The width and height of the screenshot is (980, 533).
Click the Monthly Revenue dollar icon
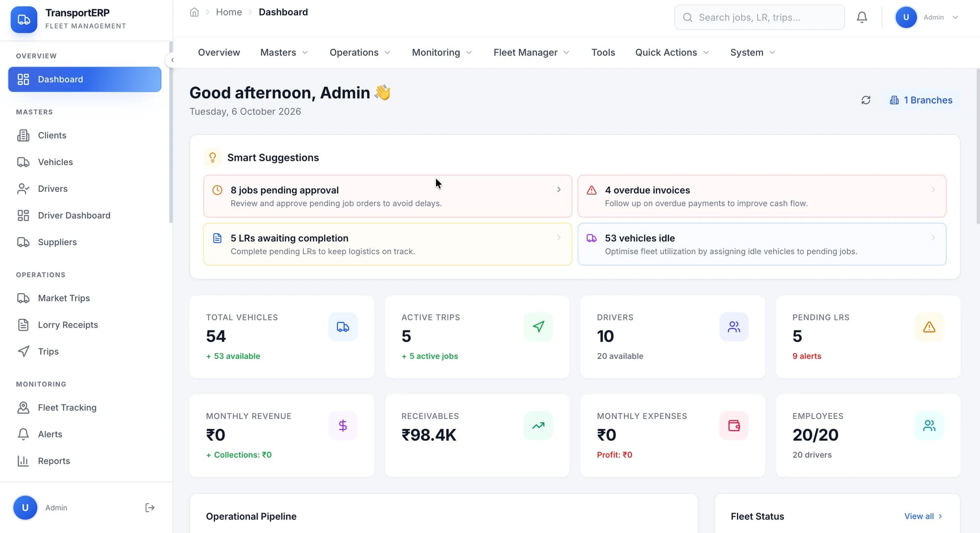coord(343,426)
